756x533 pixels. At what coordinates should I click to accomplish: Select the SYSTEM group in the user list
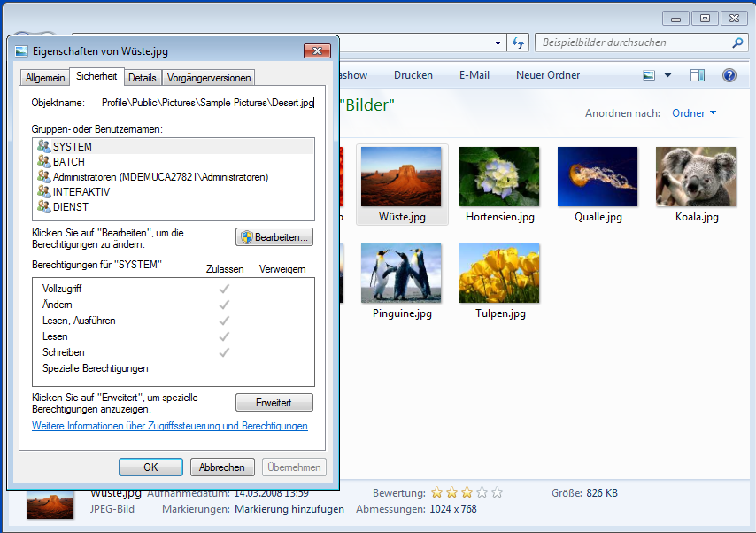click(72, 146)
